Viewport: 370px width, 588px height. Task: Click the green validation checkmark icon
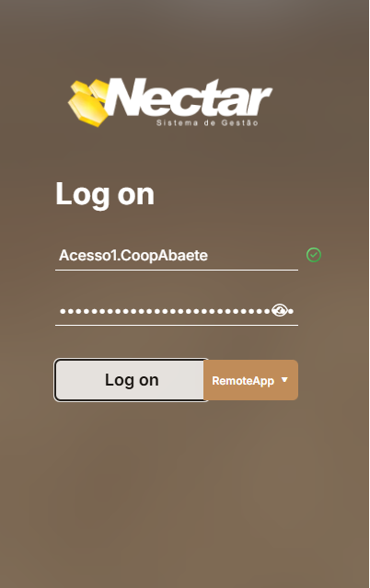point(314,255)
